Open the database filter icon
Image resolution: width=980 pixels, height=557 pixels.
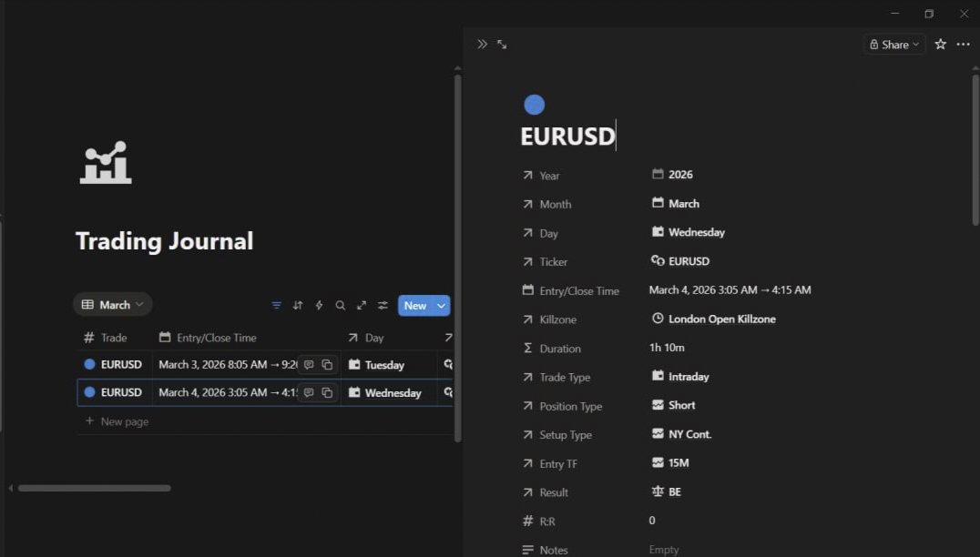pos(276,306)
